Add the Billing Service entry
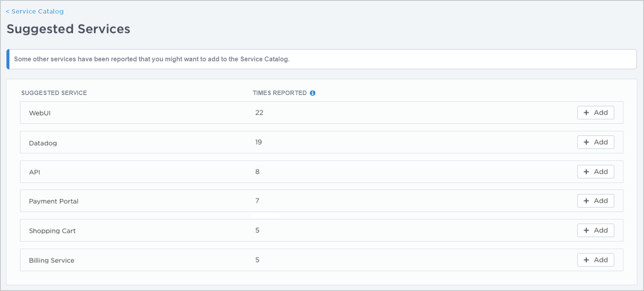The image size is (644, 291). coord(596,260)
